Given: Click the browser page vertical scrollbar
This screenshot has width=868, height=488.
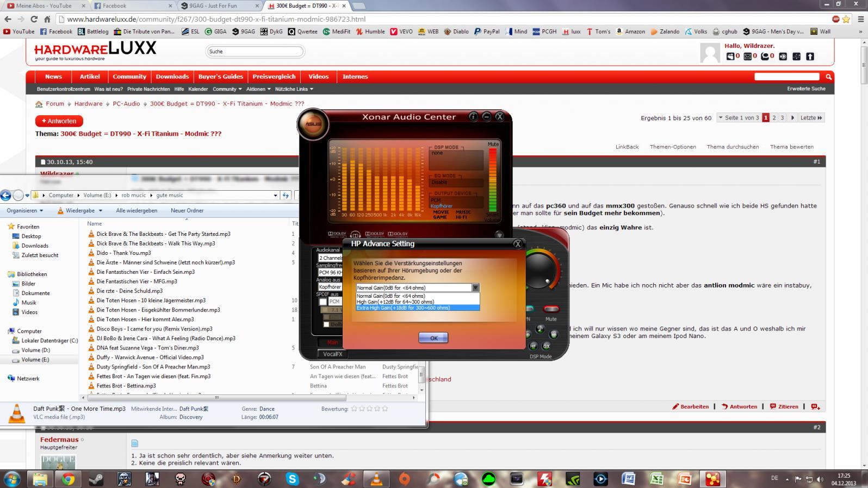Looking at the screenshot, I should (864, 65).
